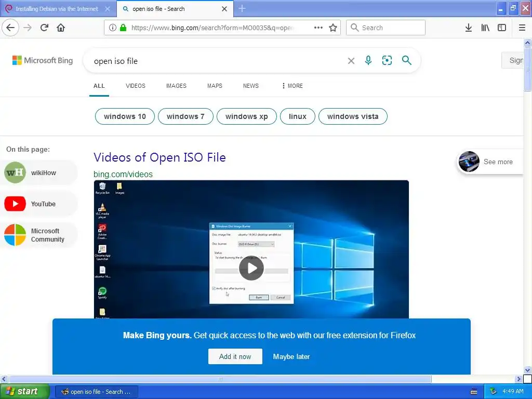The image size is (532, 399).
Task: Select the windows xp suggestion chip
Action: (247, 116)
